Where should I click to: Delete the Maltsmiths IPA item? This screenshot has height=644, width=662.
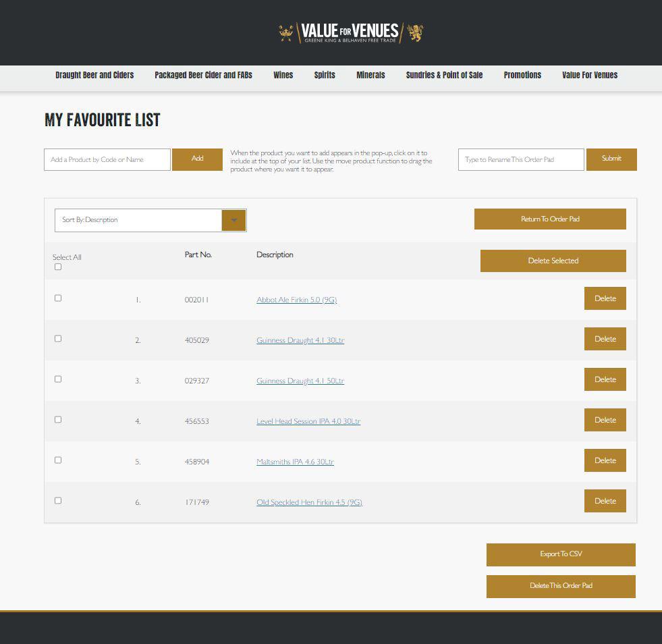605,460
